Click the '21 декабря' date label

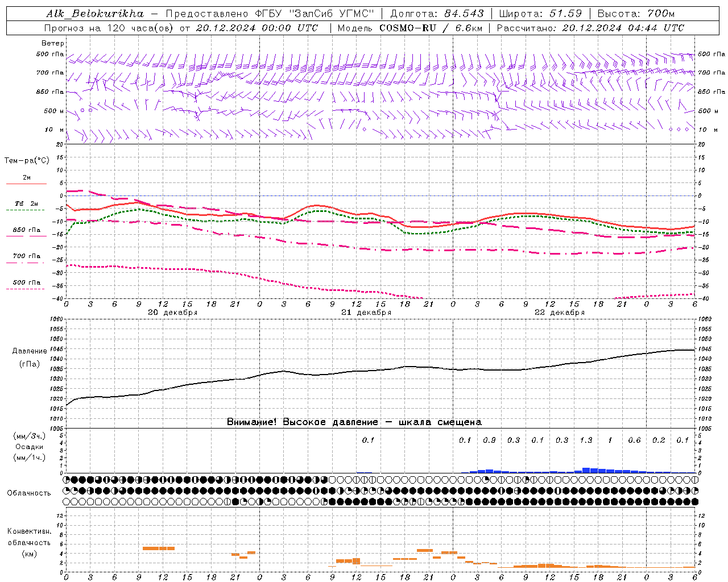[366, 313]
